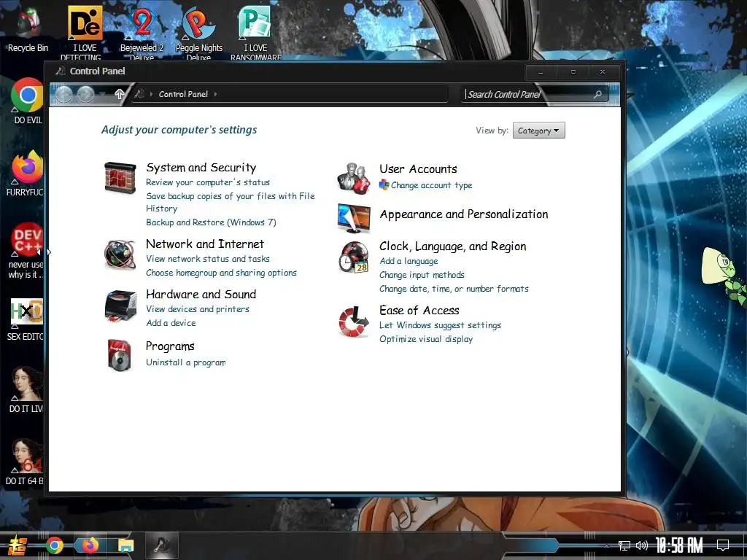Click the Forward arrow in Control Panel
This screenshot has height=560, width=747.
click(86, 94)
